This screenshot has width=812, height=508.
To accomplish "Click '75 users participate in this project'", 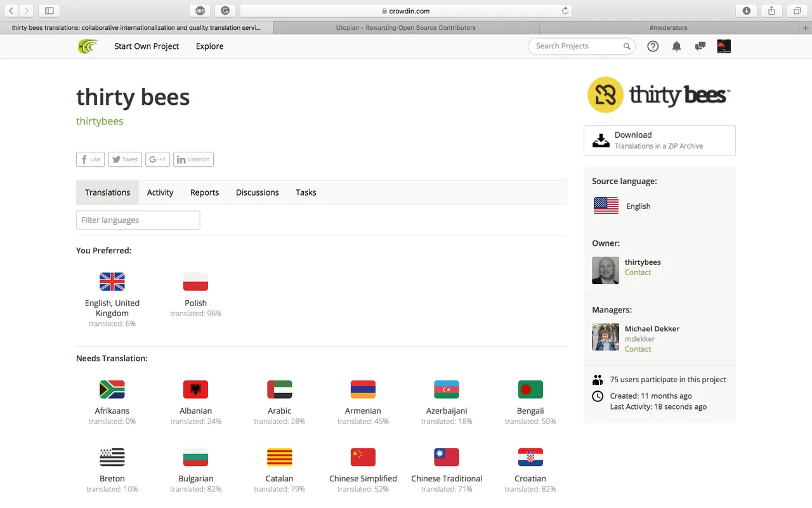I will pos(668,380).
